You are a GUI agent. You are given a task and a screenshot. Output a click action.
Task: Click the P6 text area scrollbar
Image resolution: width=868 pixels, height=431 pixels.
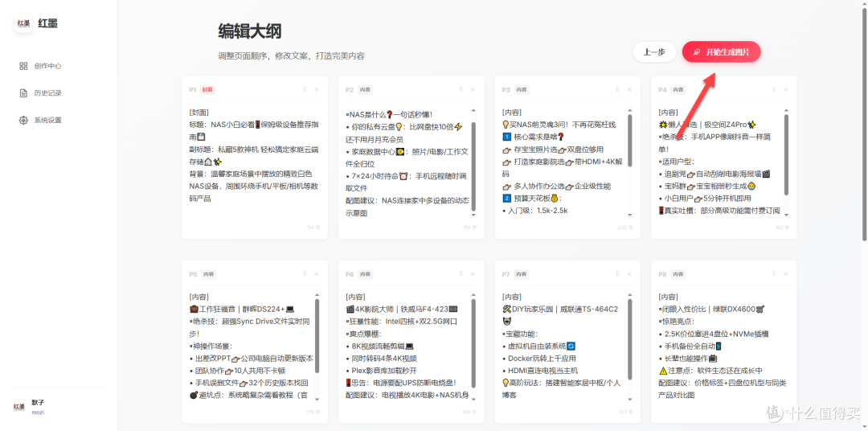473,343
